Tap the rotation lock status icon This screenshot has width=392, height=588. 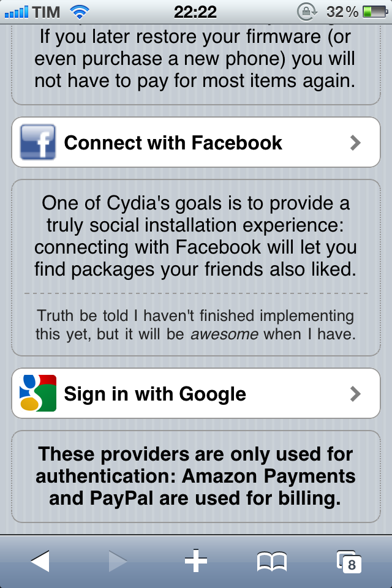(x=305, y=12)
